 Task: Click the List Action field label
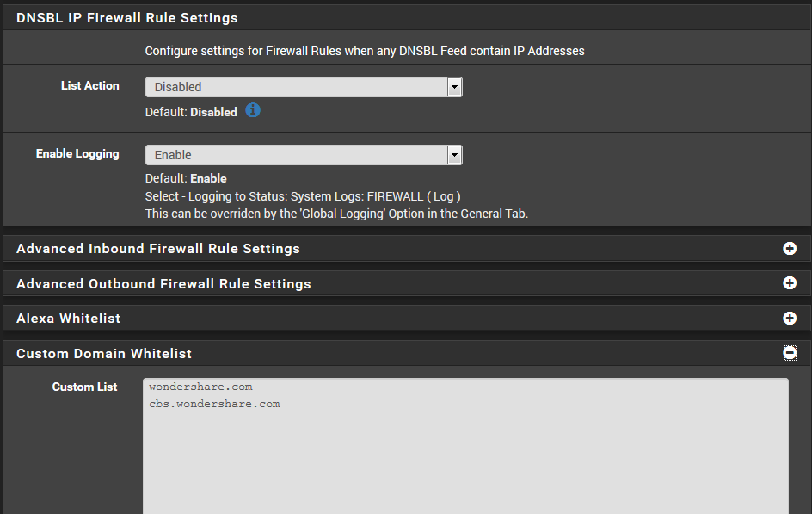(x=90, y=86)
